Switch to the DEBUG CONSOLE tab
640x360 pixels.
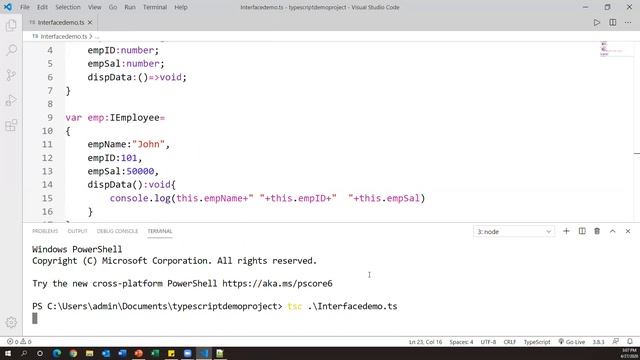point(117,231)
